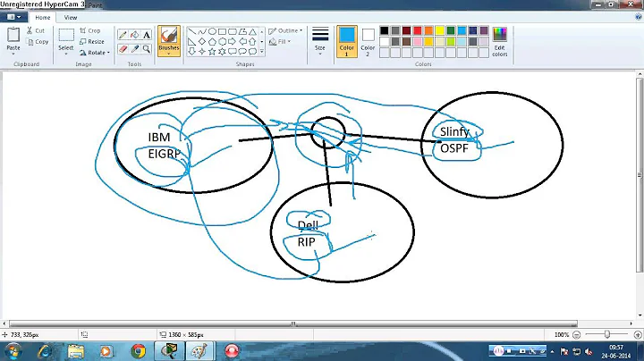Pick the yellow color swatch

click(x=439, y=30)
